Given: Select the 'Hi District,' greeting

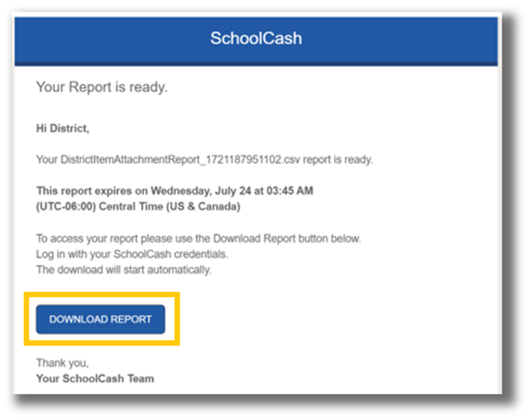Looking at the screenshot, I should (63, 129).
